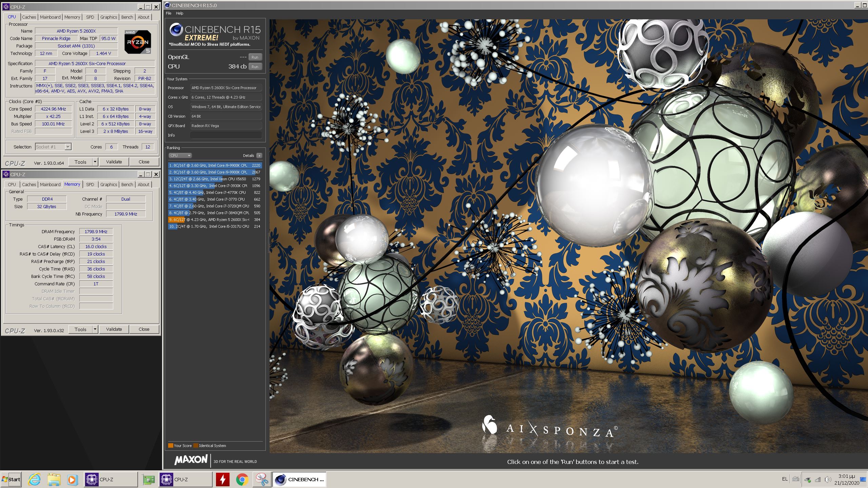The width and height of the screenshot is (868, 488).
Task: Select ranking entry Intel Xeon CPU X5650
Action: (215, 179)
